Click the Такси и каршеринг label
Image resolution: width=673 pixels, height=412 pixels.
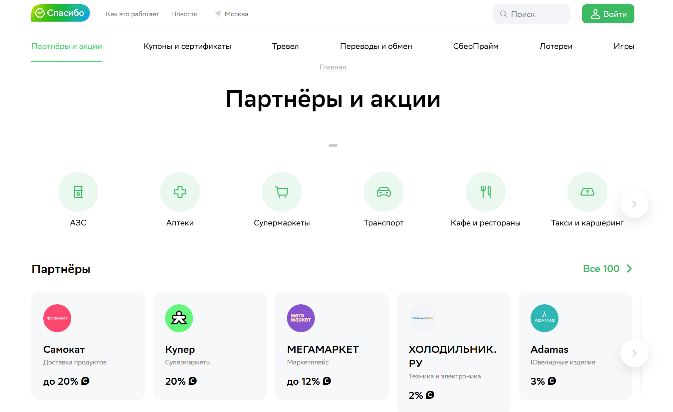tap(587, 223)
